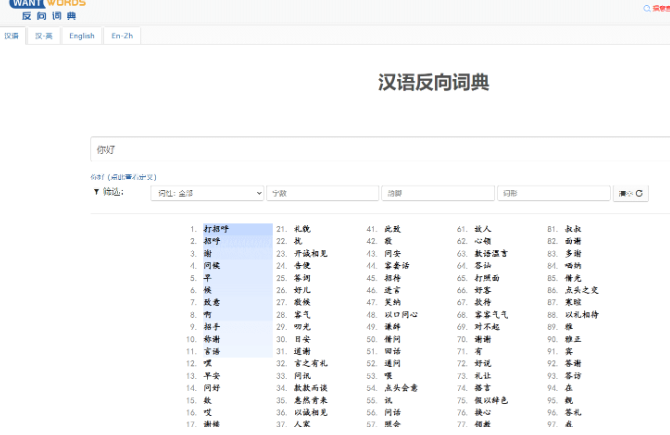Select result 26 好儿
Viewport: 670px width, 435px height.
[x=303, y=290]
